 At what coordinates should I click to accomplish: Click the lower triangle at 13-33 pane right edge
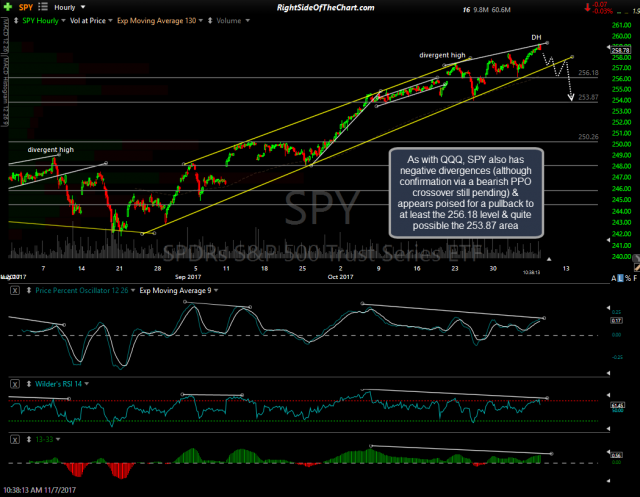coord(609,481)
